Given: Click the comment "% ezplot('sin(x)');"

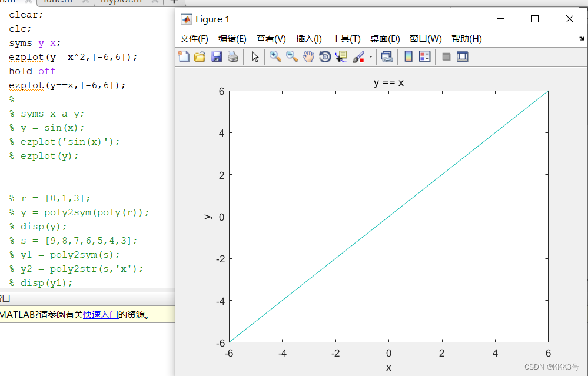Looking at the screenshot, I should point(65,142).
